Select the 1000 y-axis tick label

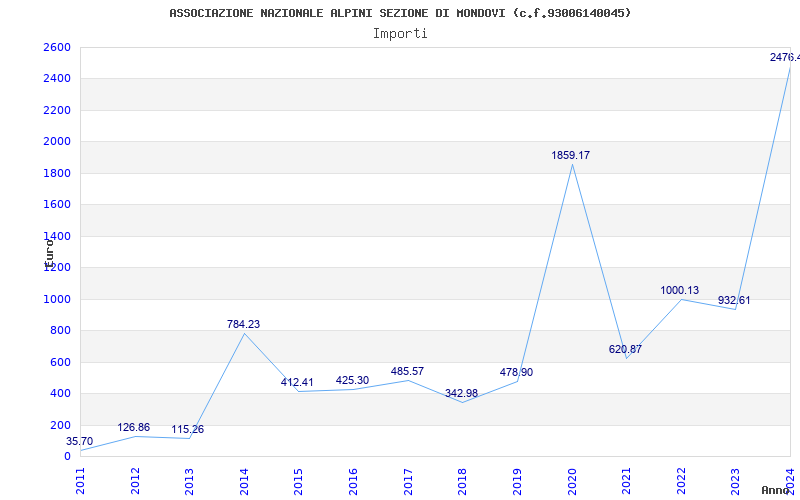pyautogui.click(x=57, y=299)
